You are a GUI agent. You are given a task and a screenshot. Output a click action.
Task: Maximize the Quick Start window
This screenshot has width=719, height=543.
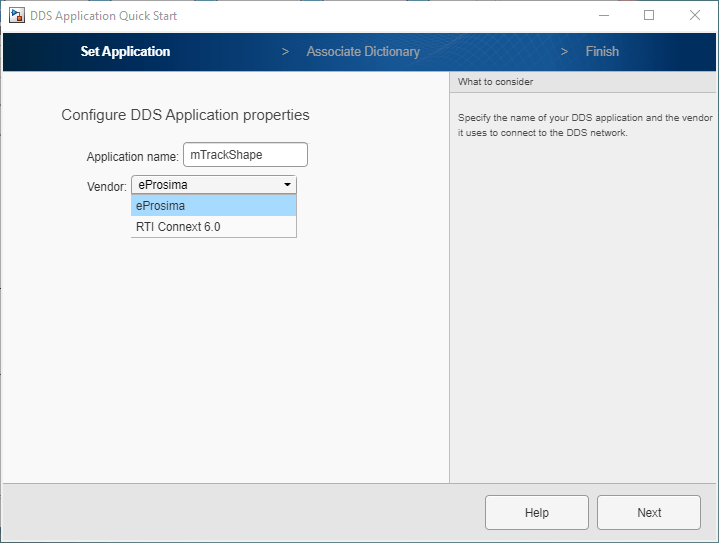click(649, 16)
